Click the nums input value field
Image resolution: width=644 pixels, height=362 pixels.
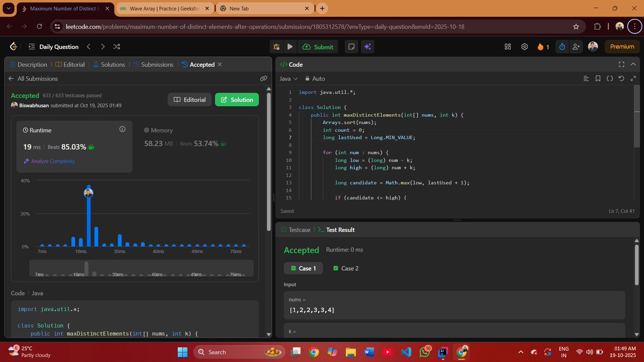454,306
